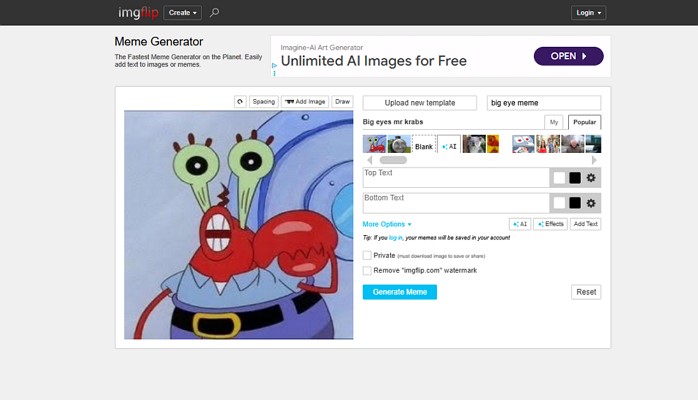This screenshot has width=698, height=400.
Task: Choose the Blank template
Action: 424,144
